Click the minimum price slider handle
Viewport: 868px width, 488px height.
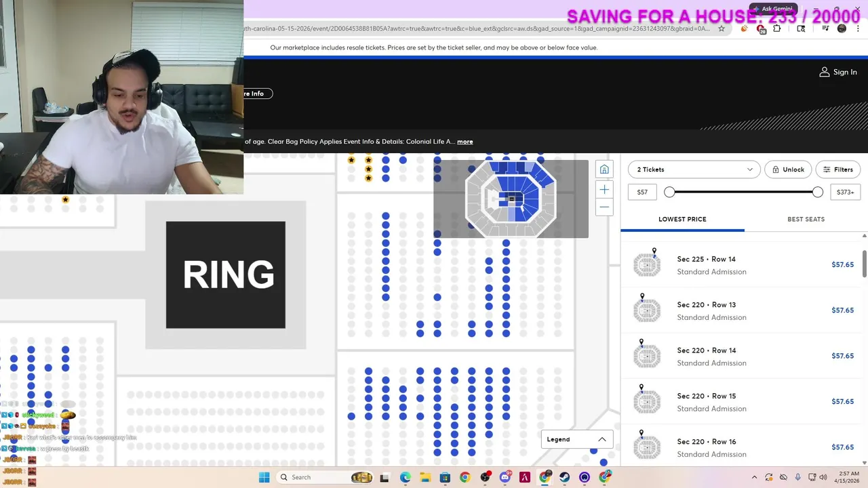click(669, 192)
